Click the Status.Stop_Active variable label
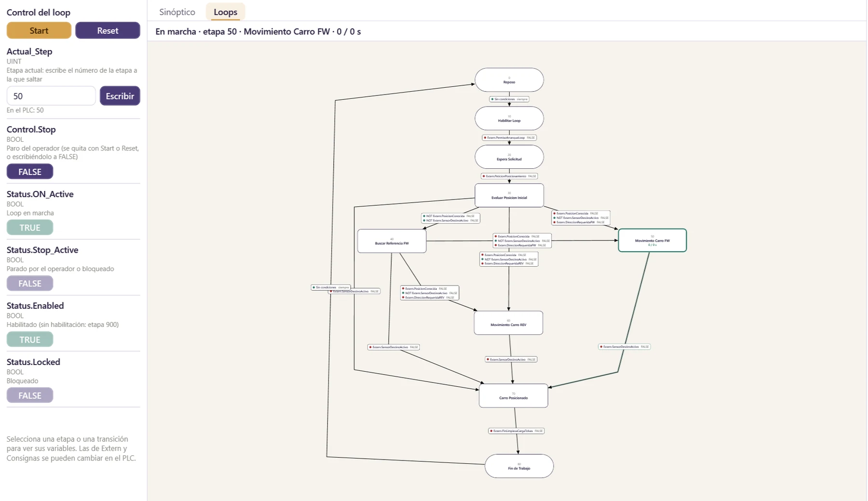 (42, 250)
